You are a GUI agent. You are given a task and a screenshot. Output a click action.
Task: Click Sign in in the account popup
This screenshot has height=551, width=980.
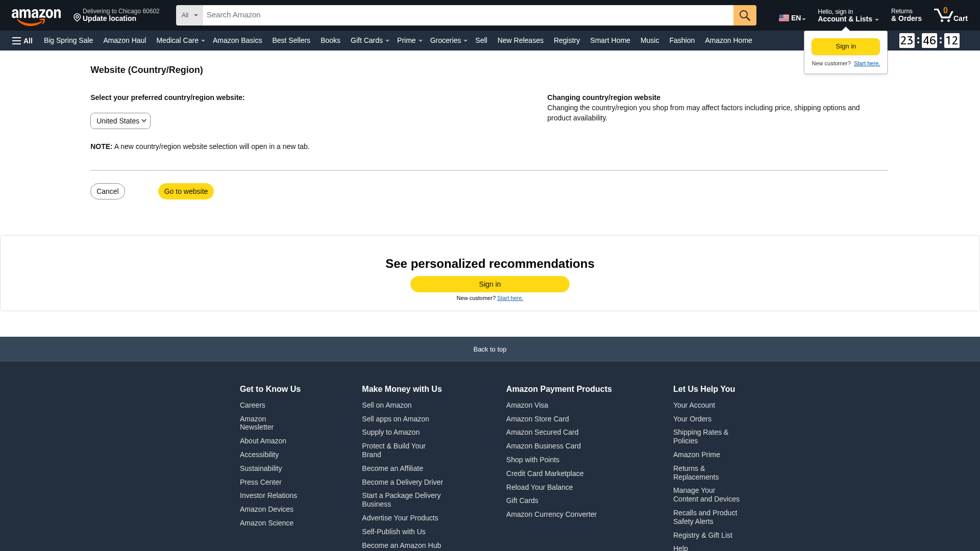click(846, 46)
